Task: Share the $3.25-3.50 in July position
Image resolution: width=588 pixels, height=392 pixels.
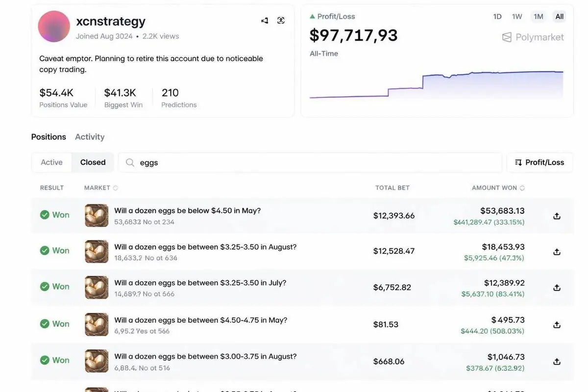Action: (557, 288)
